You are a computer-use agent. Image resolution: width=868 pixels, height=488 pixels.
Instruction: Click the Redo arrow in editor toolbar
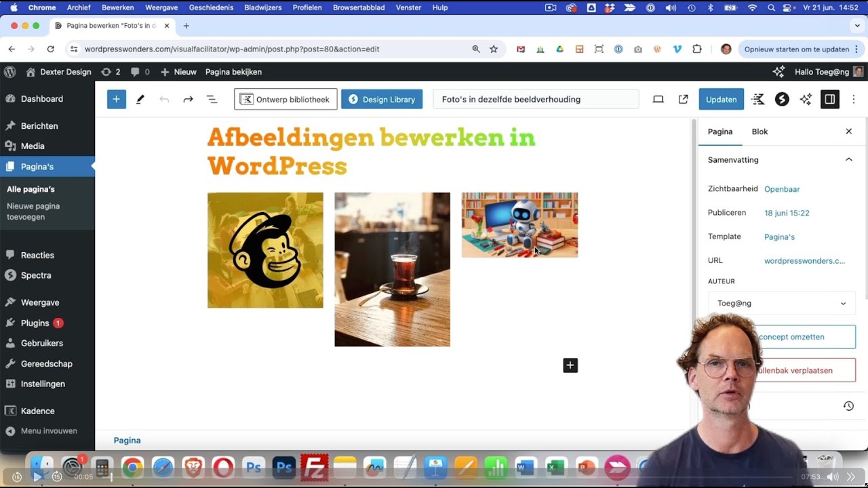click(188, 99)
